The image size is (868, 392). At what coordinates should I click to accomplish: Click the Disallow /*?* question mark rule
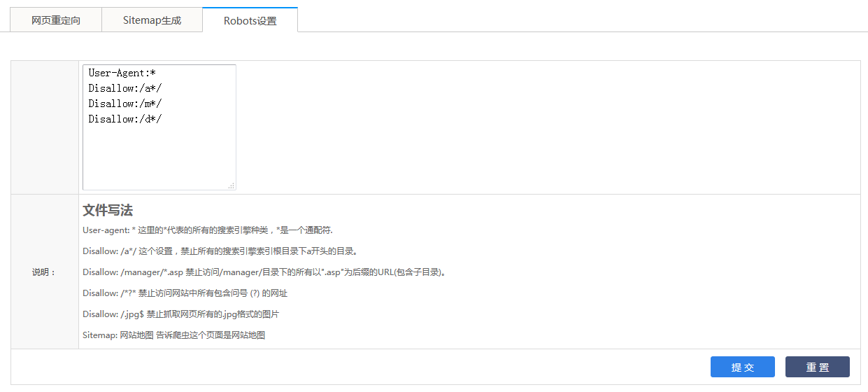pyautogui.click(x=185, y=293)
